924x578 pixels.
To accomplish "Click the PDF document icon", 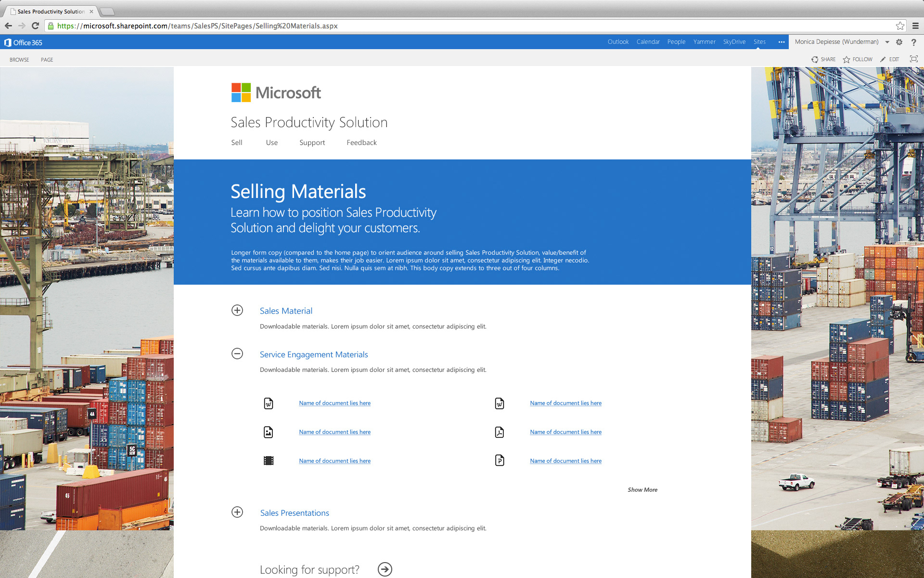I will click(x=500, y=432).
